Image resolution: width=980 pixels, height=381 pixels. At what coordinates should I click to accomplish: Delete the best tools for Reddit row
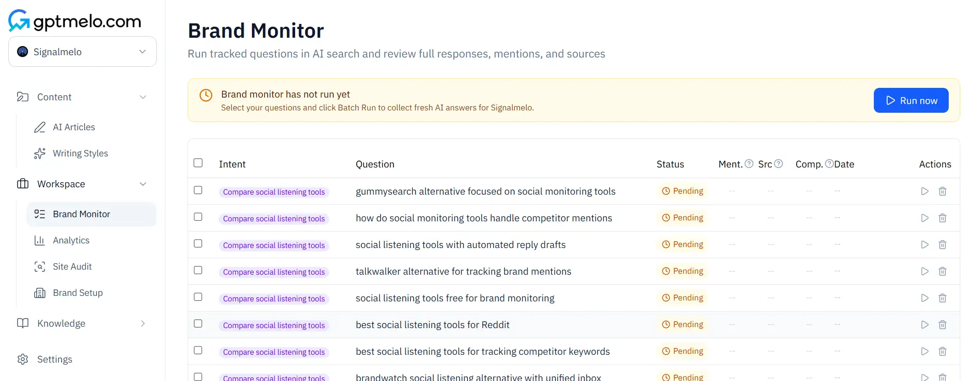click(x=942, y=325)
